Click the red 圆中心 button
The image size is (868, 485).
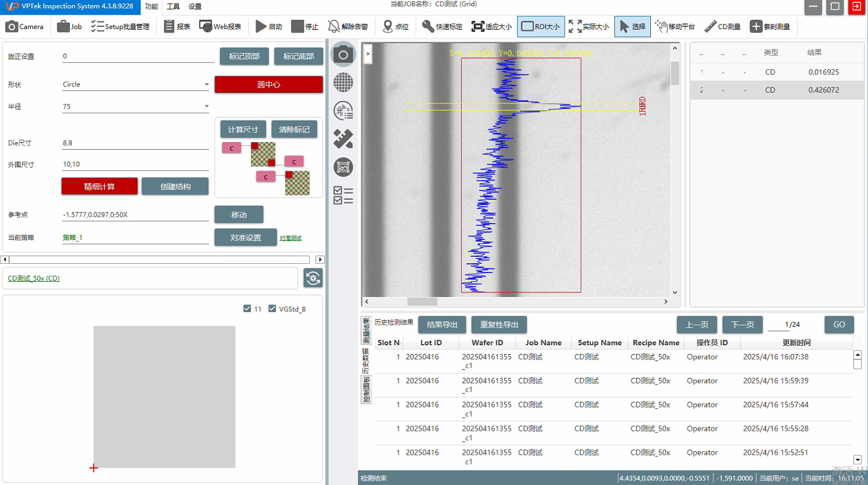tap(268, 84)
